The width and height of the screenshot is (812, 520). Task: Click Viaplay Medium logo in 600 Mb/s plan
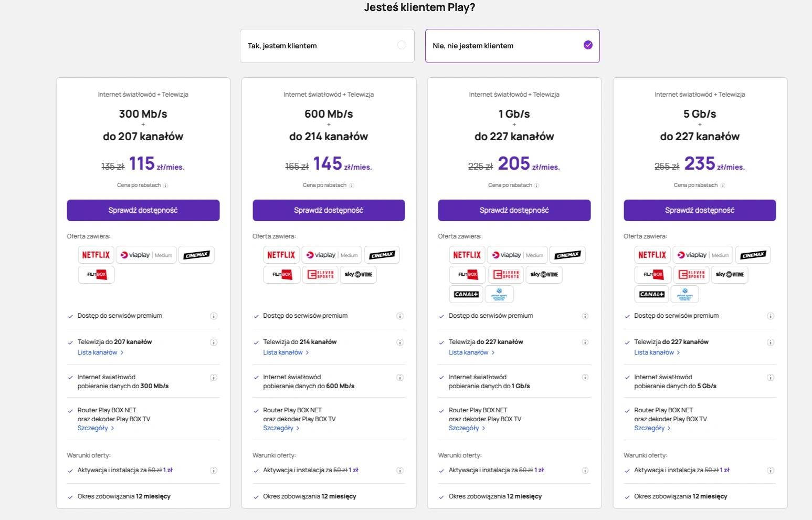pyautogui.click(x=332, y=255)
